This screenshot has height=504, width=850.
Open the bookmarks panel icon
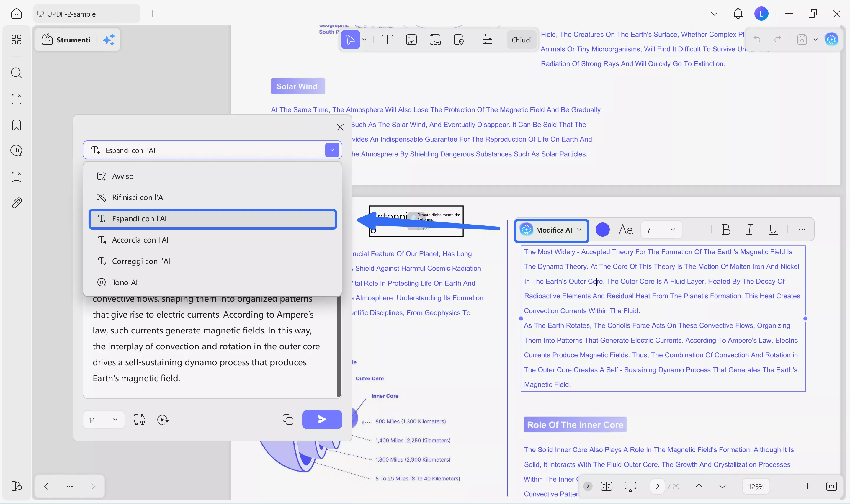16,125
